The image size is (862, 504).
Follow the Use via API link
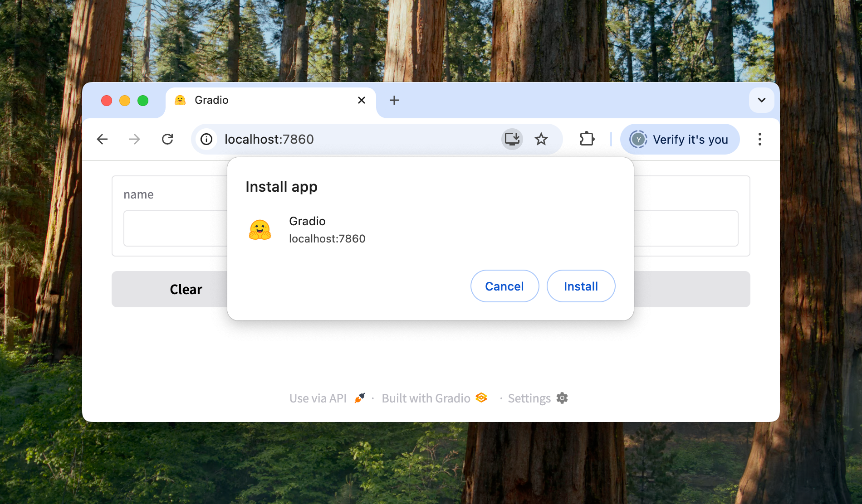coord(317,398)
